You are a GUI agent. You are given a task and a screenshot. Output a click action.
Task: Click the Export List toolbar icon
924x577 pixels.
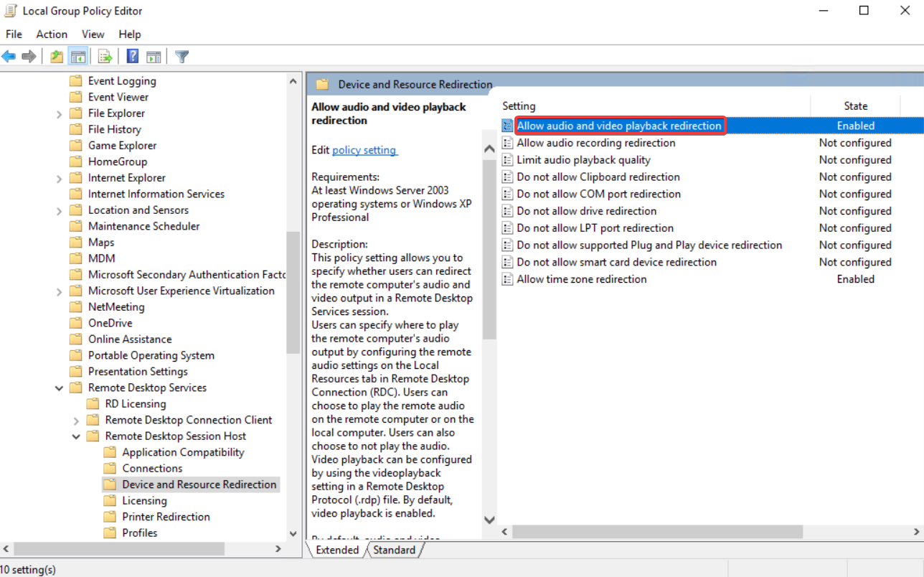point(103,56)
